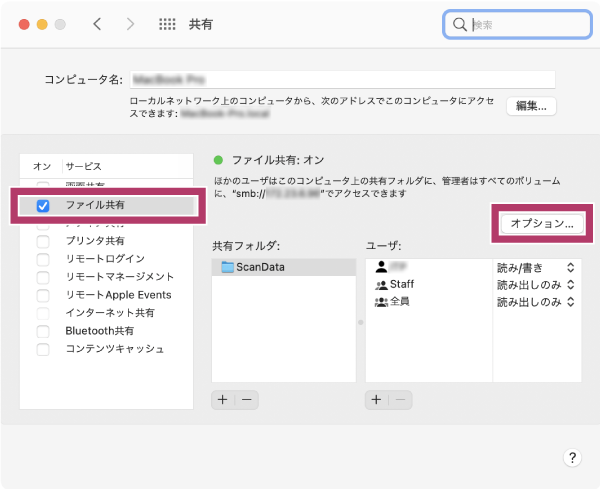
Task: Add a shared folder with plus button
Action: point(223,400)
